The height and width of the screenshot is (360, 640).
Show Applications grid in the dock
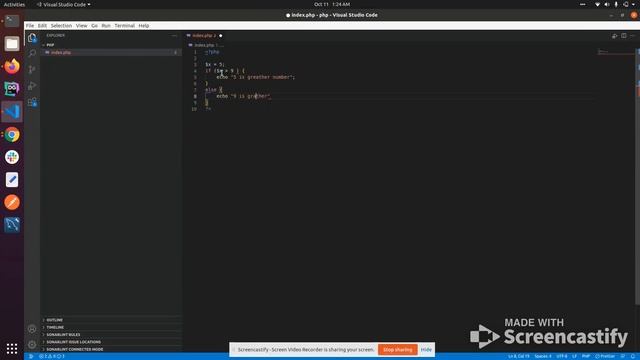[12, 348]
